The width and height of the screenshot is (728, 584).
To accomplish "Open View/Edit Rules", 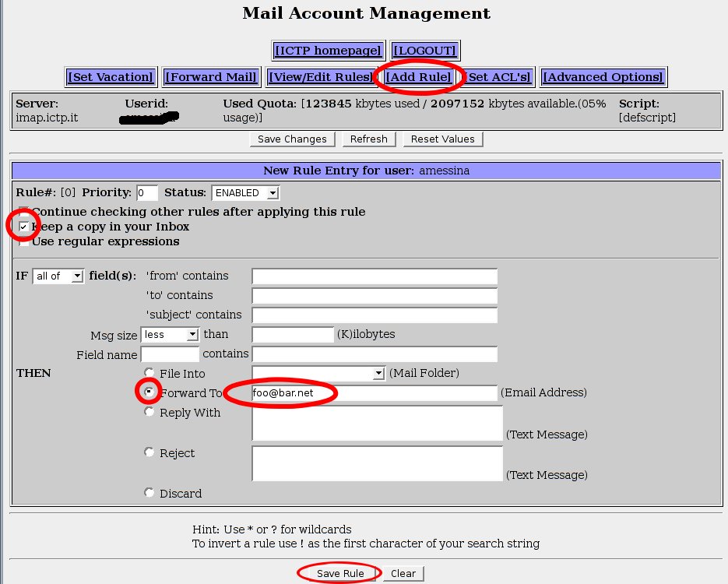I will pyautogui.click(x=320, y=76).
